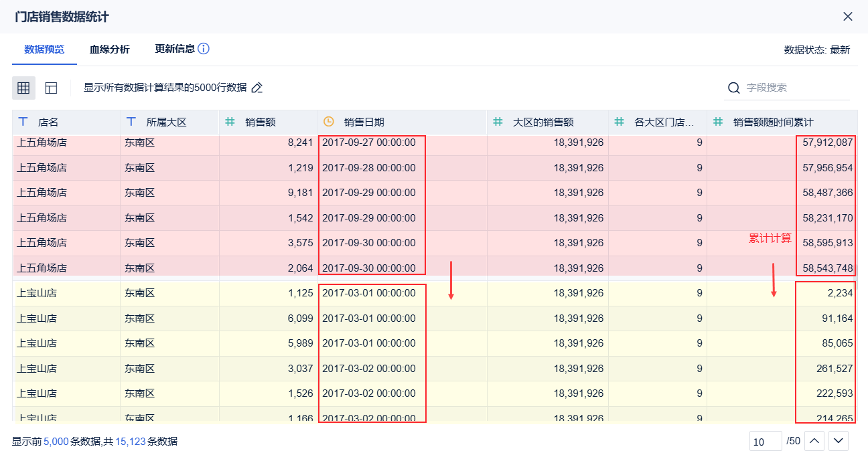Image resolution: width=868 pixels, height=455 pixels.
Task: Click number type icon of 销售额 column
Action: click(230, 122)
